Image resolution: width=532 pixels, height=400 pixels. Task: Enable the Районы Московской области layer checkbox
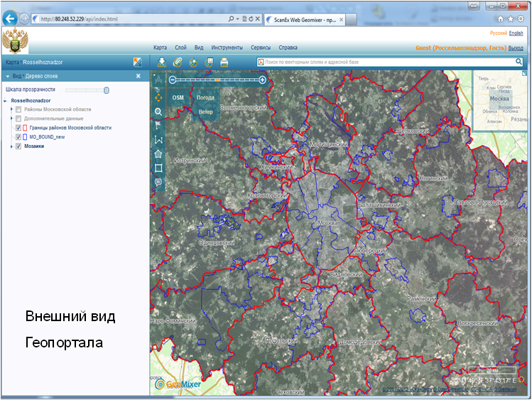[18, 109]
